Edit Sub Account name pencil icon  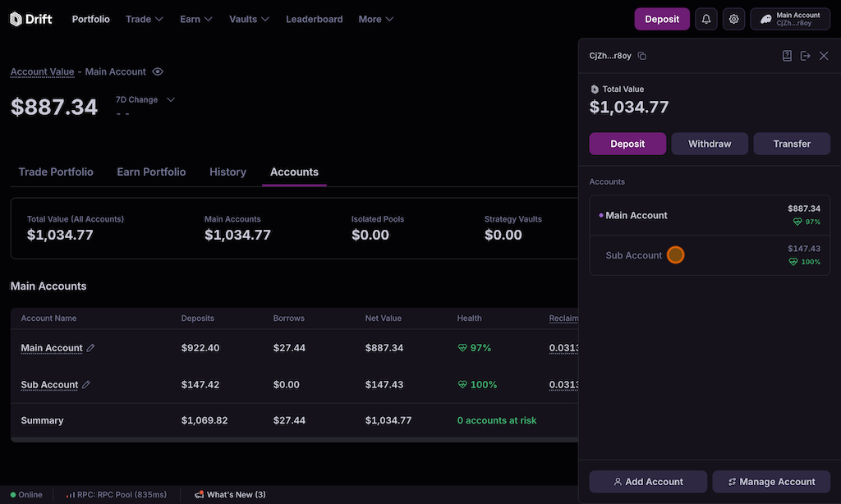pos(86,385)
